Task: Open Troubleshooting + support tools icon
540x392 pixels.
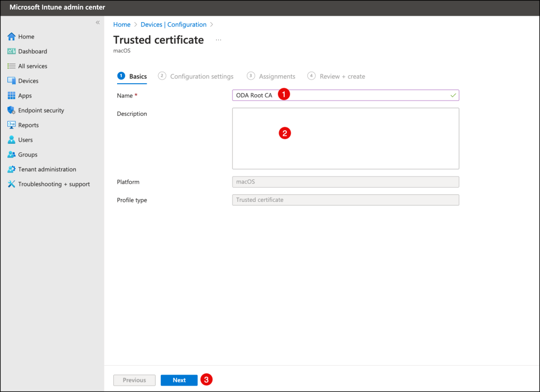Action: (12, 184)
